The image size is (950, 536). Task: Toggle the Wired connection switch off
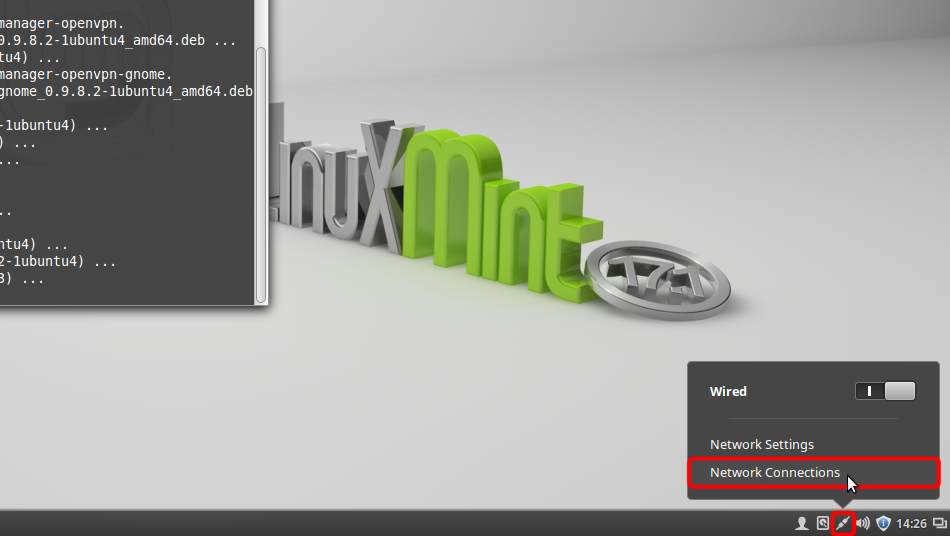(x=885, y=391)
